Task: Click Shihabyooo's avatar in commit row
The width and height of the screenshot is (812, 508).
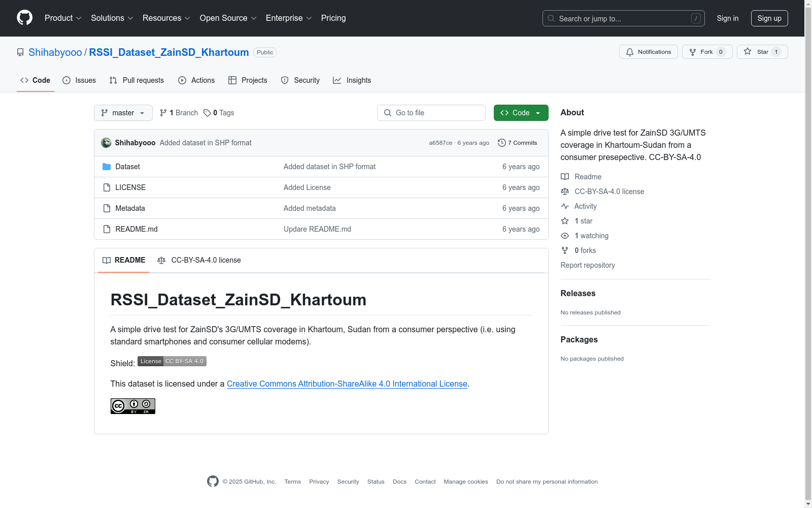Action: click(106, 143)
